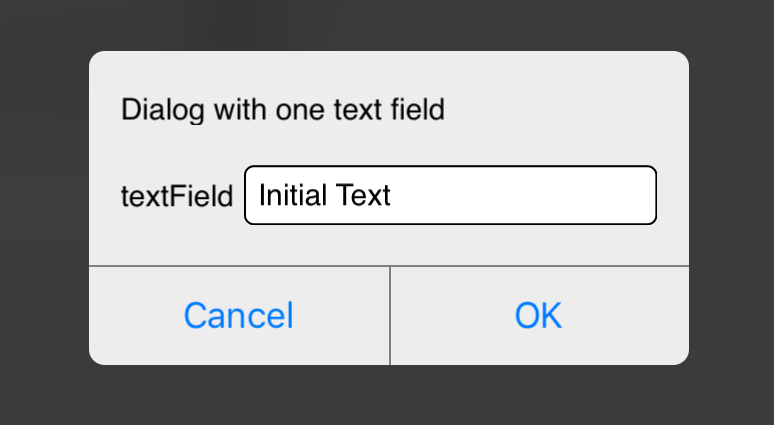Click the dimmed background above the dialog
This screenshot has width=774, height=425.
387,25
